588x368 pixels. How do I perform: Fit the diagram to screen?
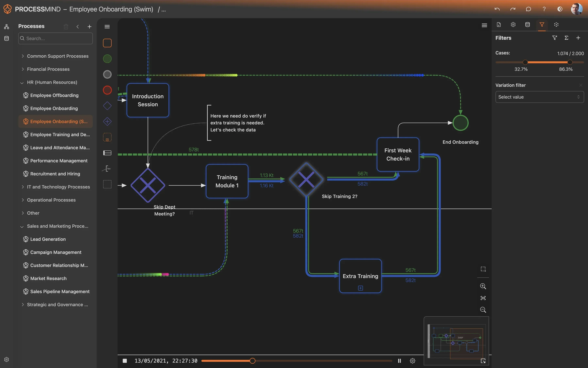click(483, 298)
